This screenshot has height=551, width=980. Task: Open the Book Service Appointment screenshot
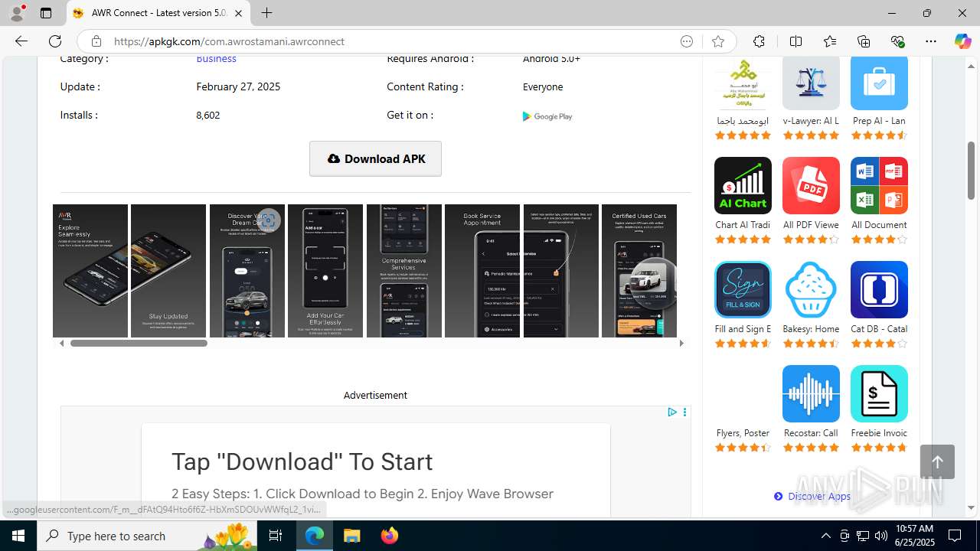[482, 270]
